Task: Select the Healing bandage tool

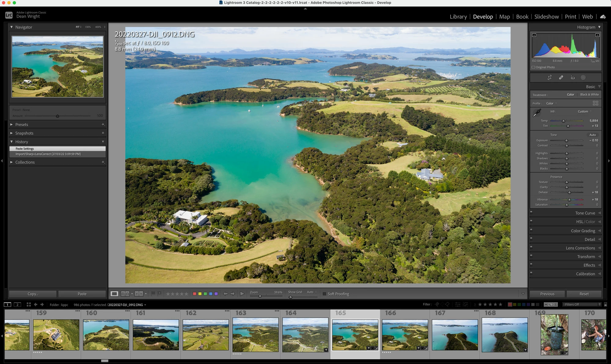Action: [x=561, y=77]
